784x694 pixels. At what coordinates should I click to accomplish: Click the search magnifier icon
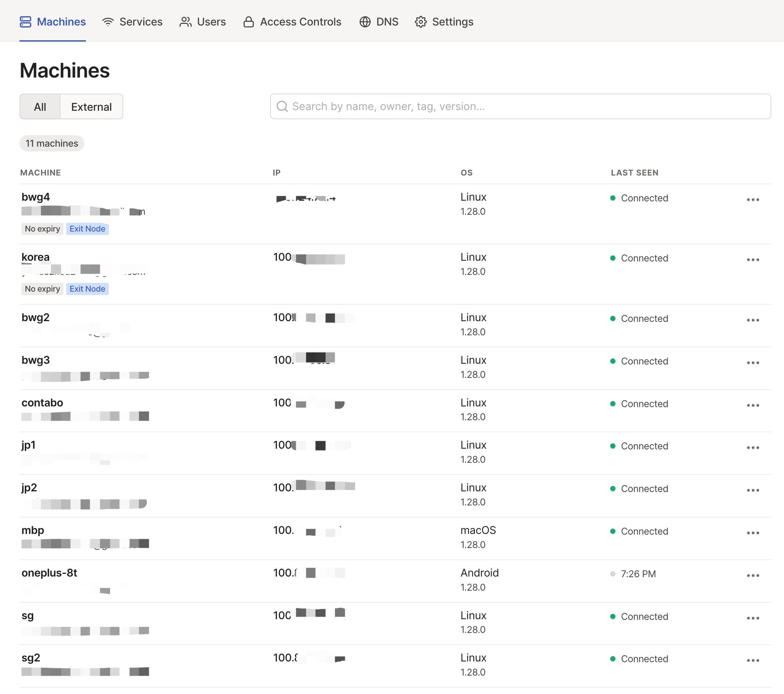pos(282,106)
